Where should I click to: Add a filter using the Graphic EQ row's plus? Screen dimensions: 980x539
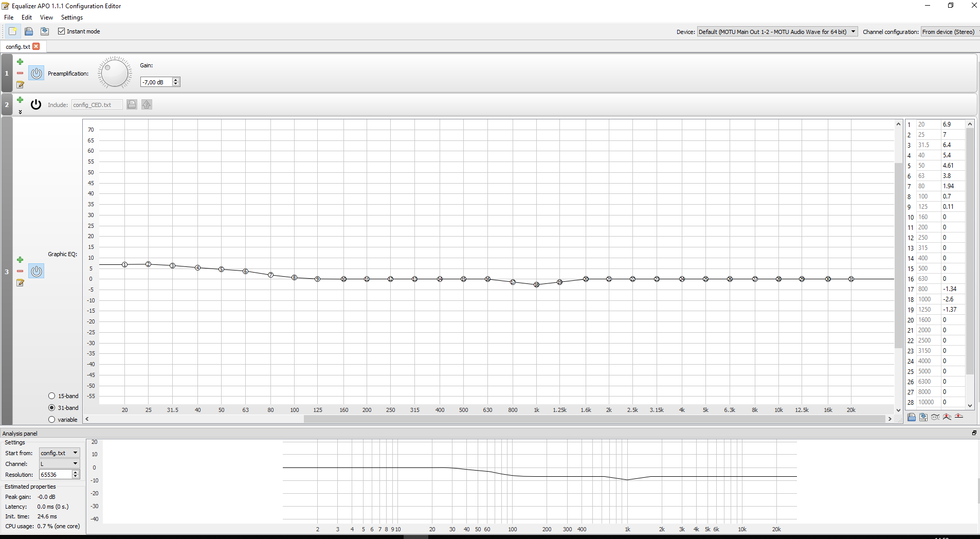(x=20, y=260)
